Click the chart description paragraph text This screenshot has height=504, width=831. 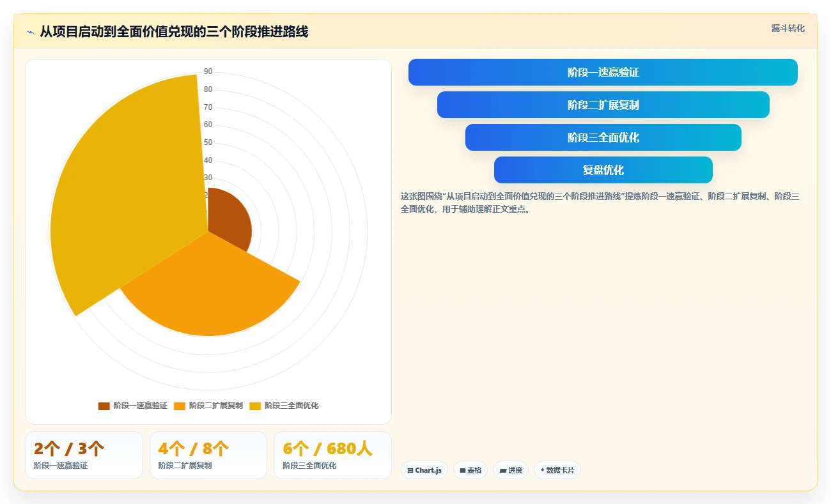600,202
